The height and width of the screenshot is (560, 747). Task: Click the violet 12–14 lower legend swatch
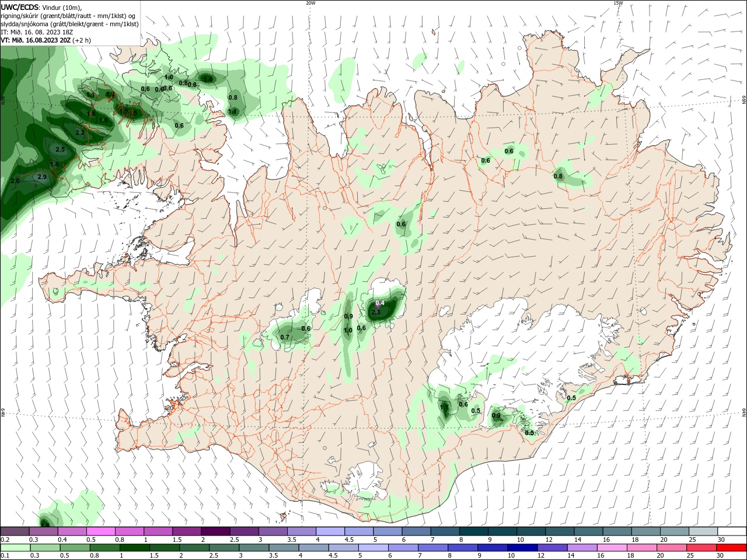click(x=551, y=548)
